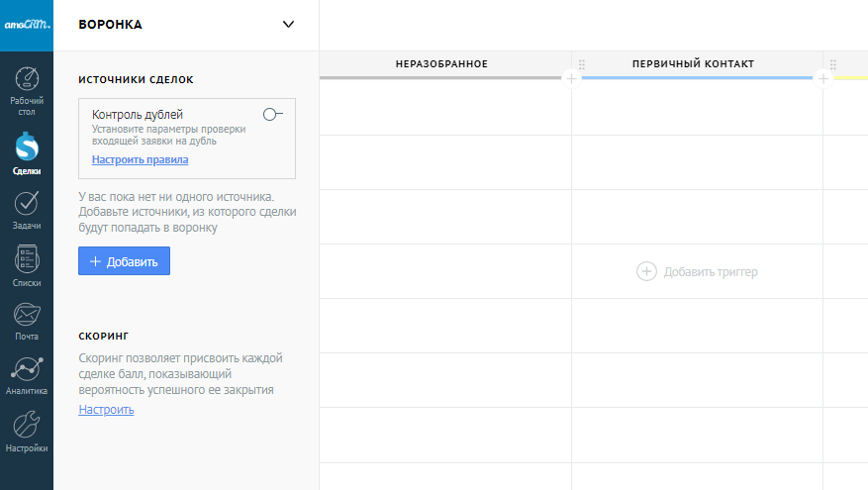Enable the Контроль дублей toggle
Viewport: 868px width, 490px height.
(272, 115)
